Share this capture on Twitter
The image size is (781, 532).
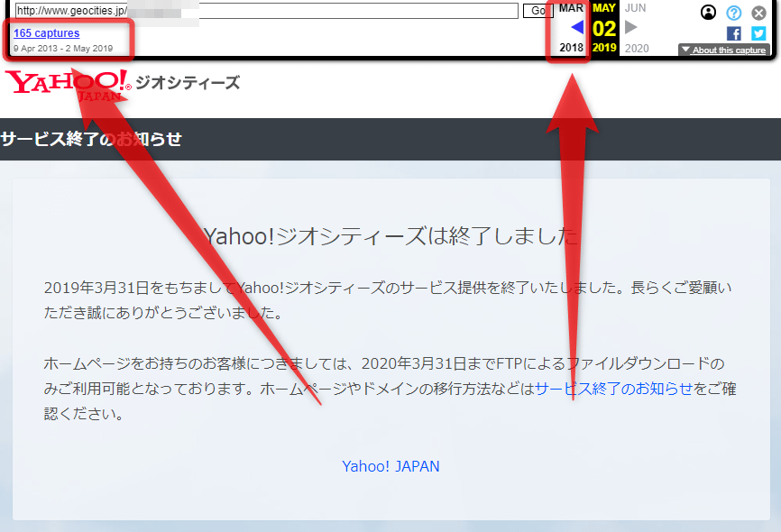758,33
